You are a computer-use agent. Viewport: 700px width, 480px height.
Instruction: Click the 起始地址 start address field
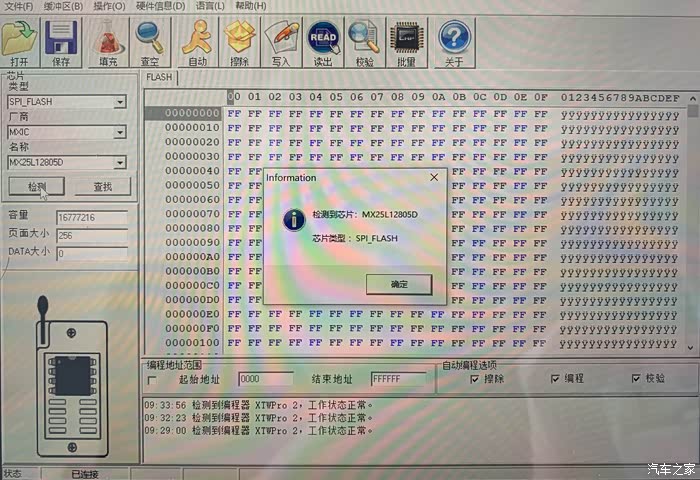click(x=266, y=379)
